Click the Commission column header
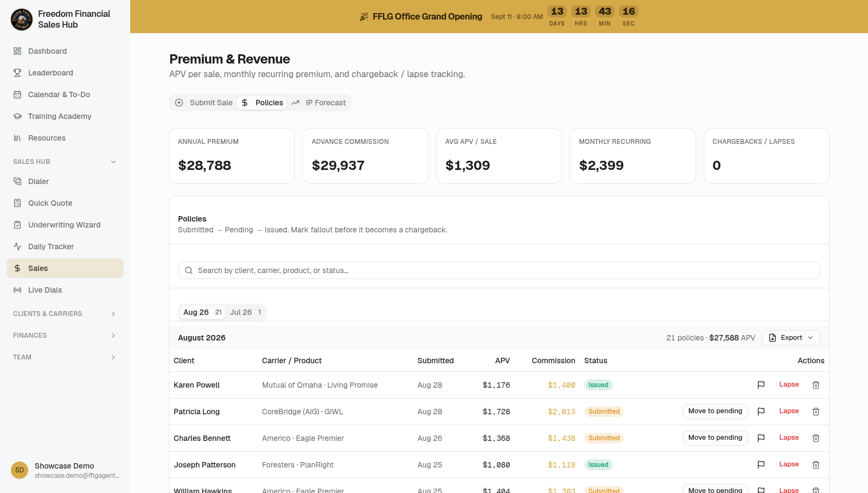Screen dimensions: 868x493 click(x=553, y=361)
